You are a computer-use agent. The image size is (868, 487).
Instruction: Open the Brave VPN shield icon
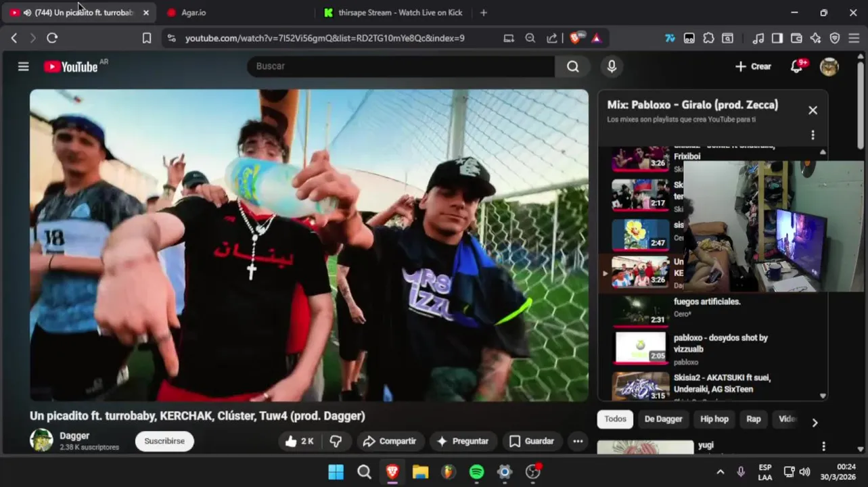pyautogui.click(x=835, y=39)
